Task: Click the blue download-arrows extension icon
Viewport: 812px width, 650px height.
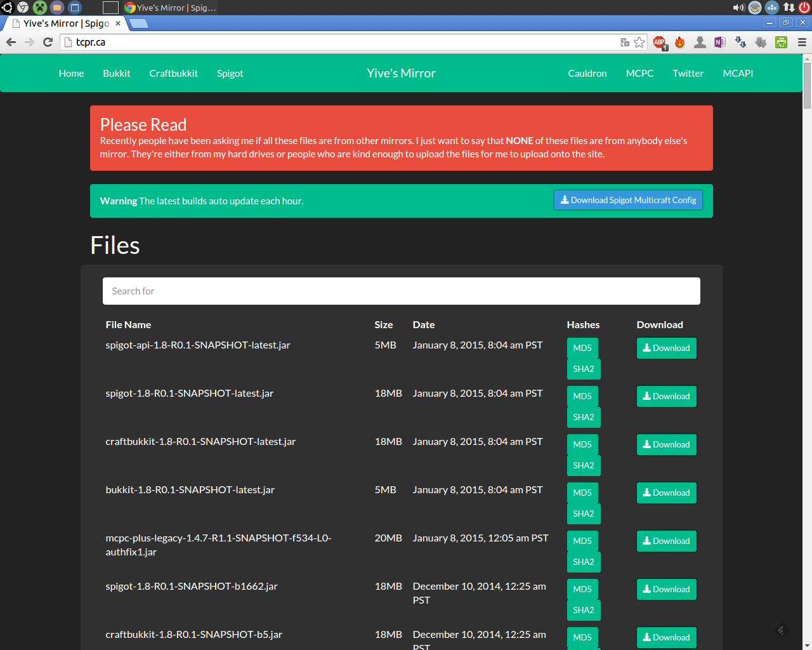Action: (x=740, y=42)
